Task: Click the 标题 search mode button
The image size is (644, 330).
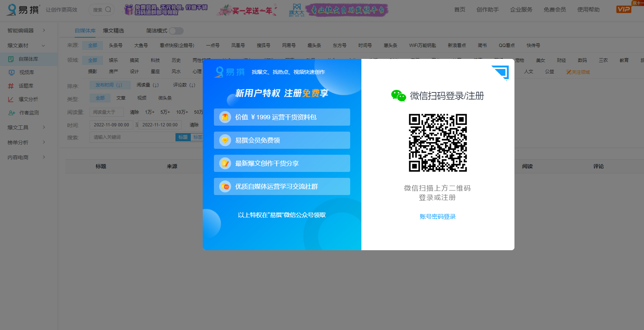Action: [x=183, y=137]
